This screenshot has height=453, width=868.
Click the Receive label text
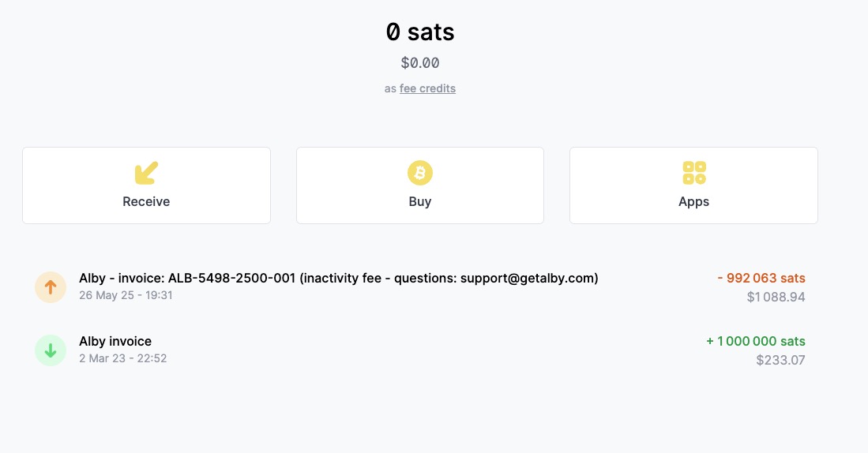tap(146, 201)
